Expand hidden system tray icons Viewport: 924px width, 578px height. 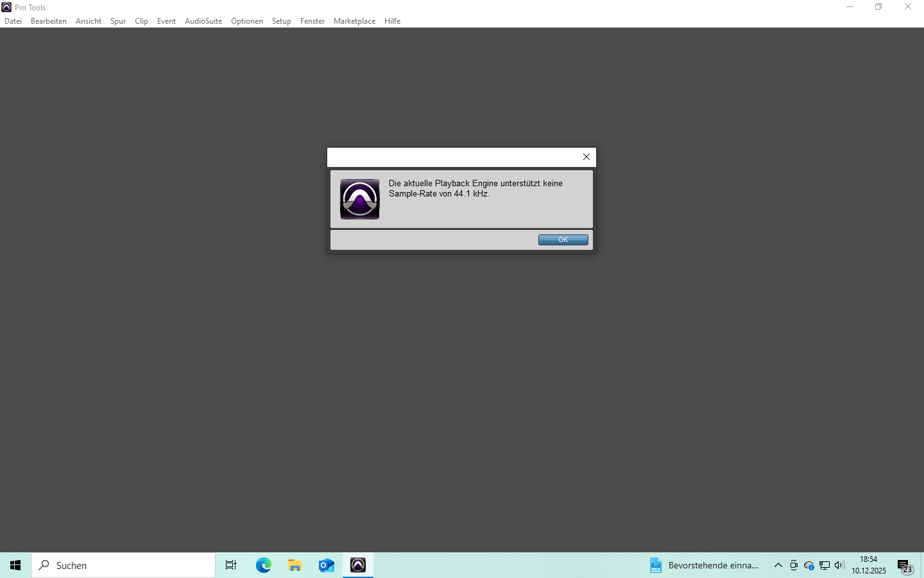tap(778, 565)
